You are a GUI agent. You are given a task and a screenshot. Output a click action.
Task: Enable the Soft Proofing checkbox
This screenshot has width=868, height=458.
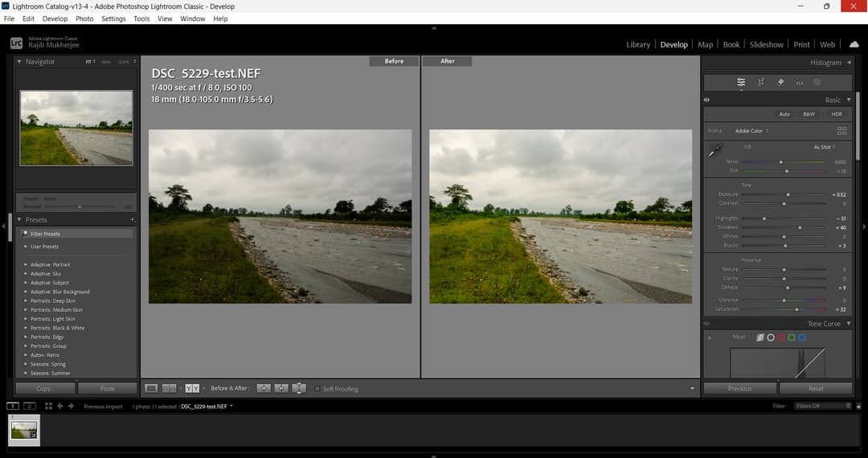tap(317, 389)
